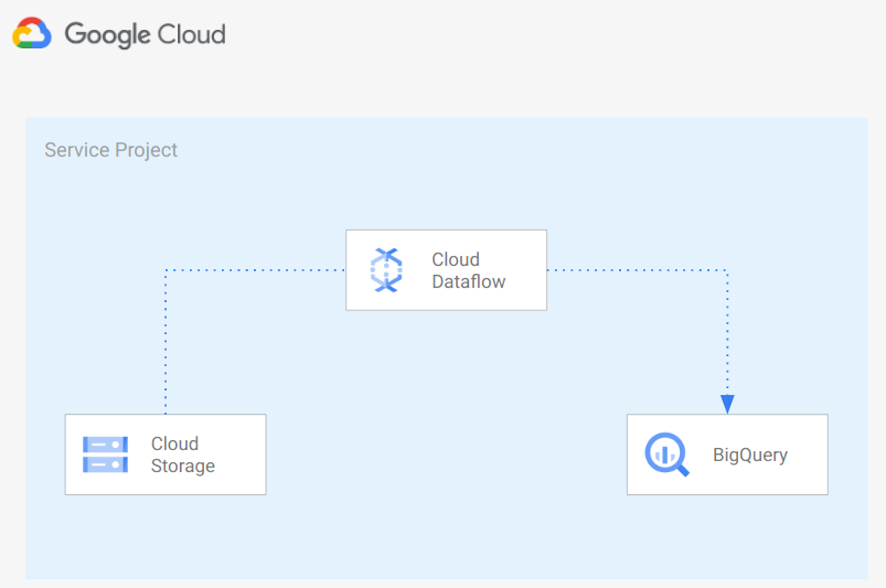Click the Cloud Storage label text
The height and width of the screenshot is (588, 886).
[x=183, y=454]
